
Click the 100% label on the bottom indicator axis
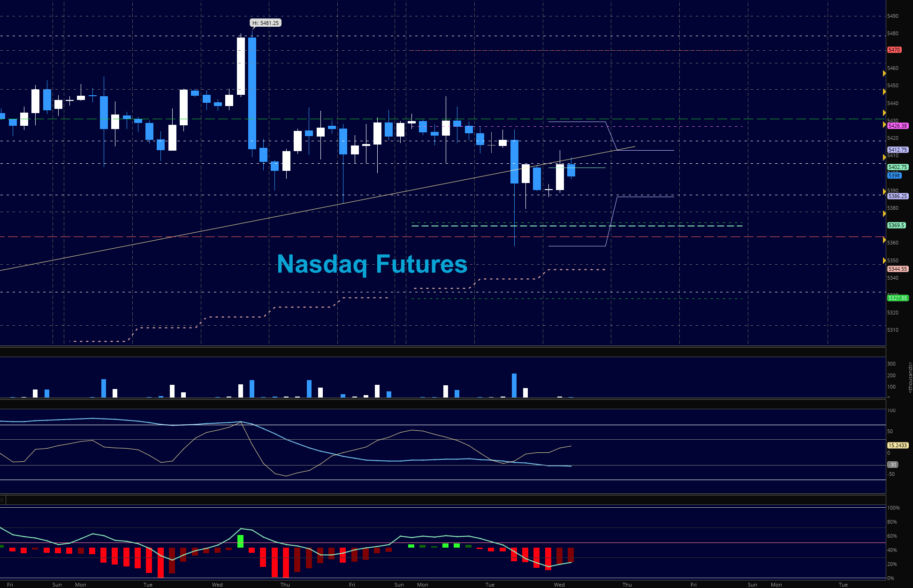click(x=893, y=508)
